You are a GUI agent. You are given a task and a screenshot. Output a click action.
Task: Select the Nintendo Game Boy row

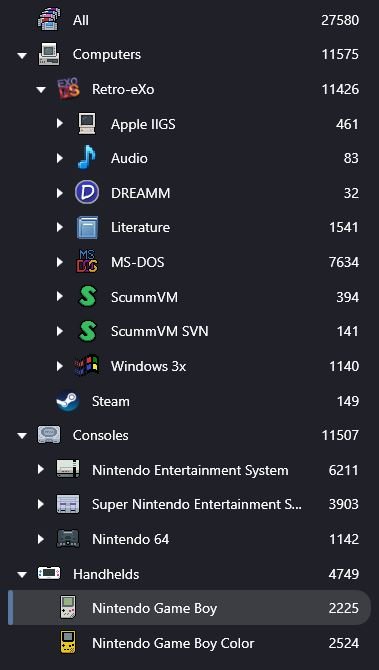pos(189,608)
